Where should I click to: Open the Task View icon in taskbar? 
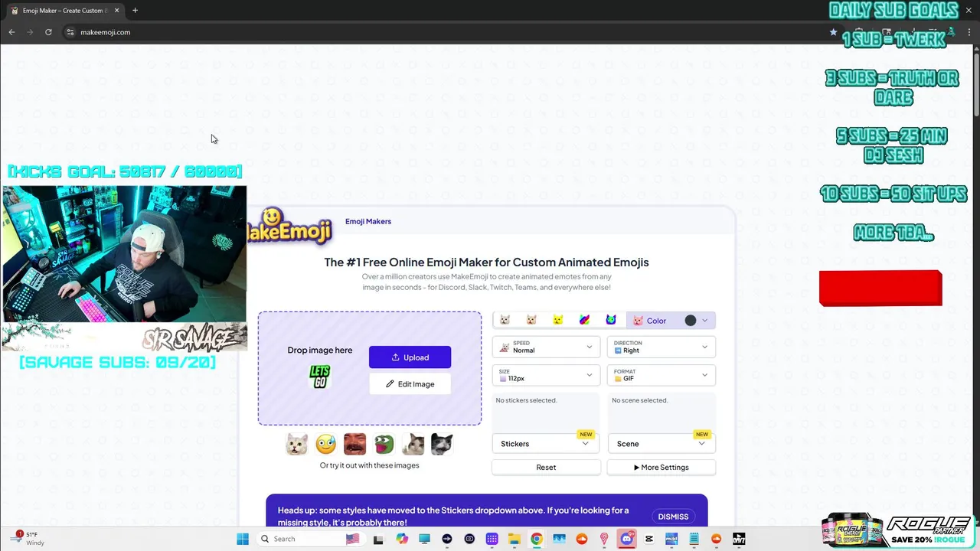pyautogui.click(x=378, y=539)
